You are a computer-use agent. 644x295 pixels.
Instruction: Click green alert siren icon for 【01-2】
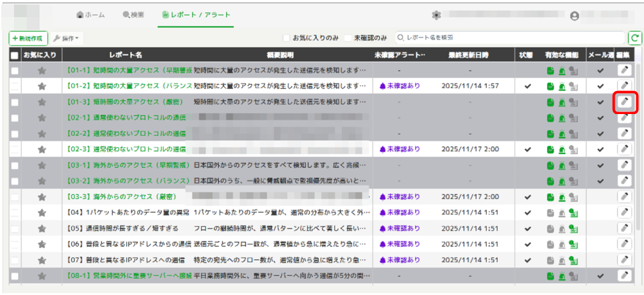click(562, 87)
